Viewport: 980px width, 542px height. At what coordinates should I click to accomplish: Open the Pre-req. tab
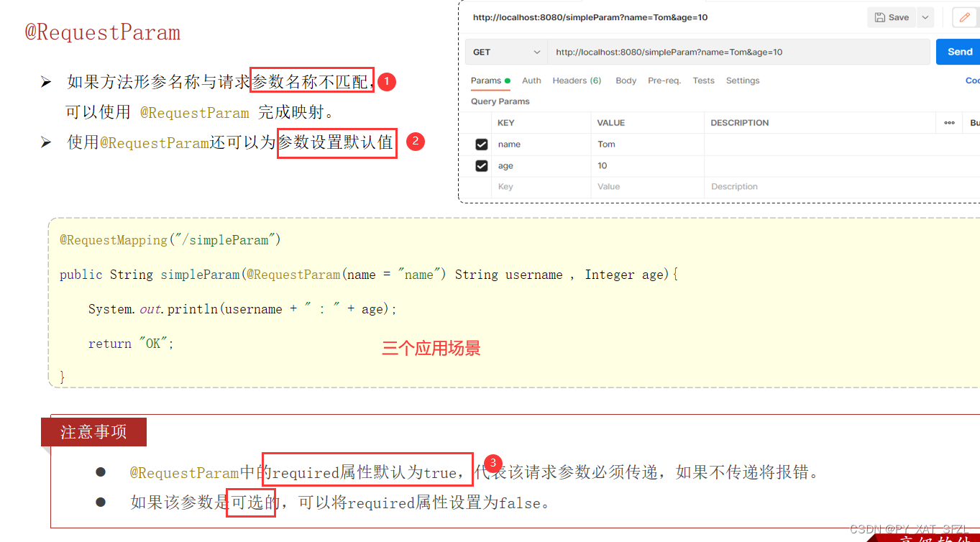[x=664, y=81]
